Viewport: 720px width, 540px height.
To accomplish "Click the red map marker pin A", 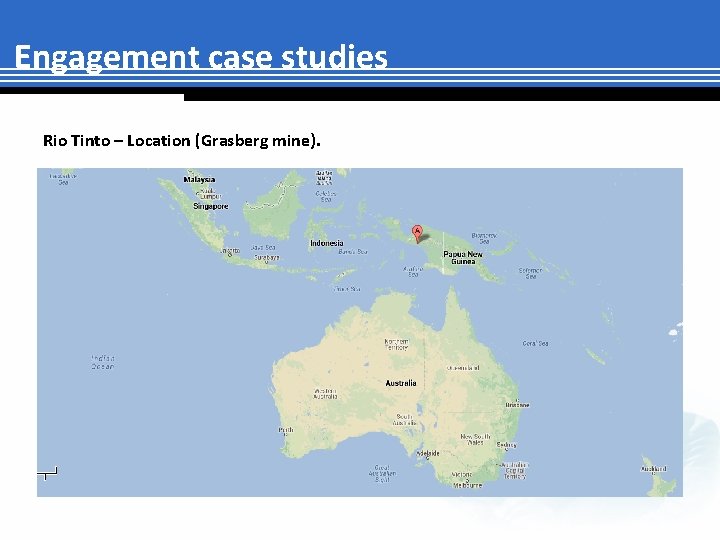I will pyautogui.click(x=417, y=233).
